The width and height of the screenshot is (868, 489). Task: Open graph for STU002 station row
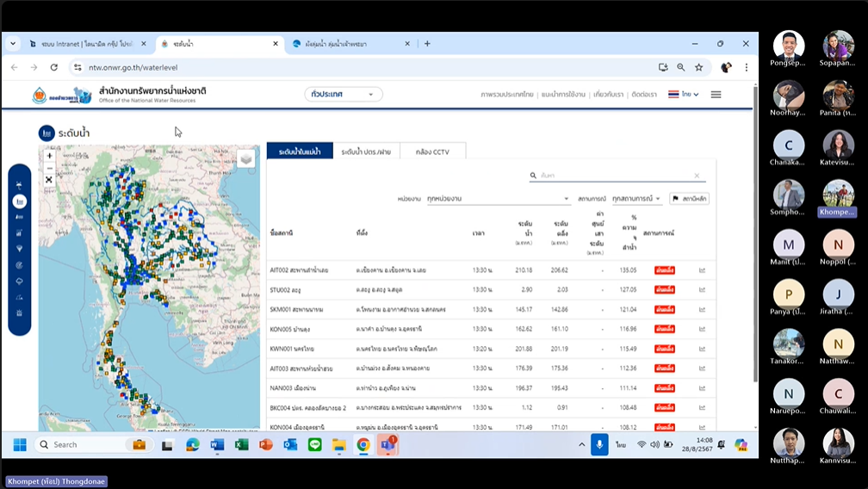(x=703, y=290)
